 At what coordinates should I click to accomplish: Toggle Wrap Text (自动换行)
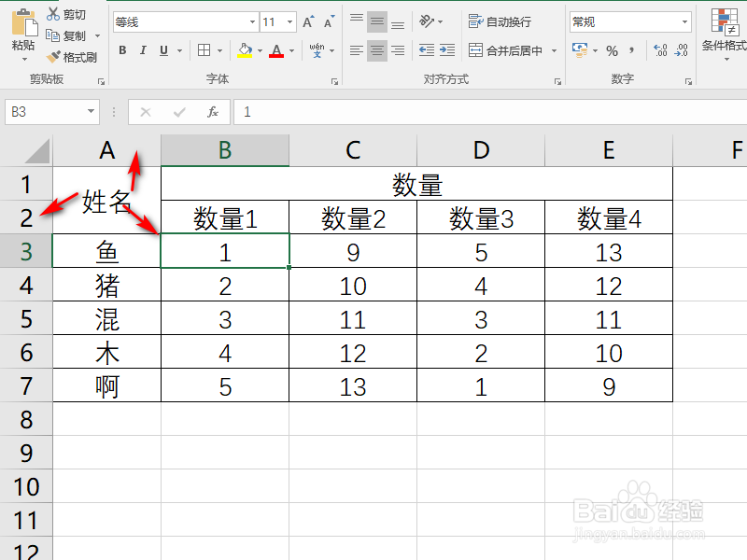coord(500,21)
